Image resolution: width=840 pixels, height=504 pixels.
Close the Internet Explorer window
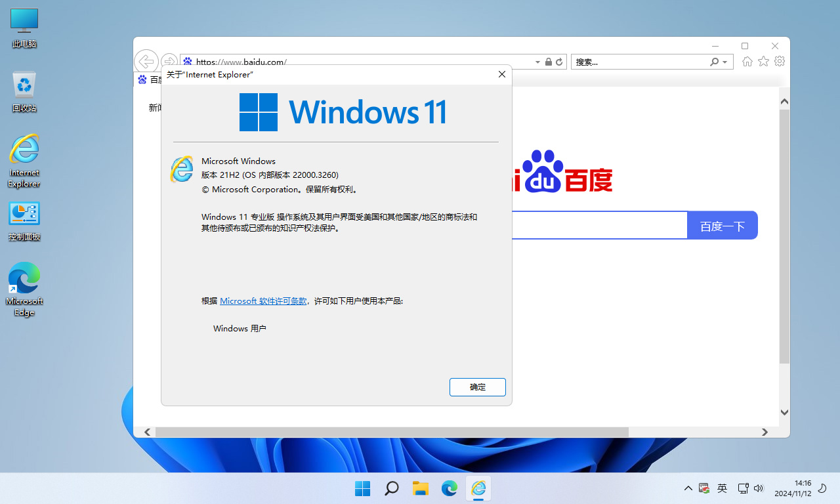pyautogui.click(x=775, y=46)
